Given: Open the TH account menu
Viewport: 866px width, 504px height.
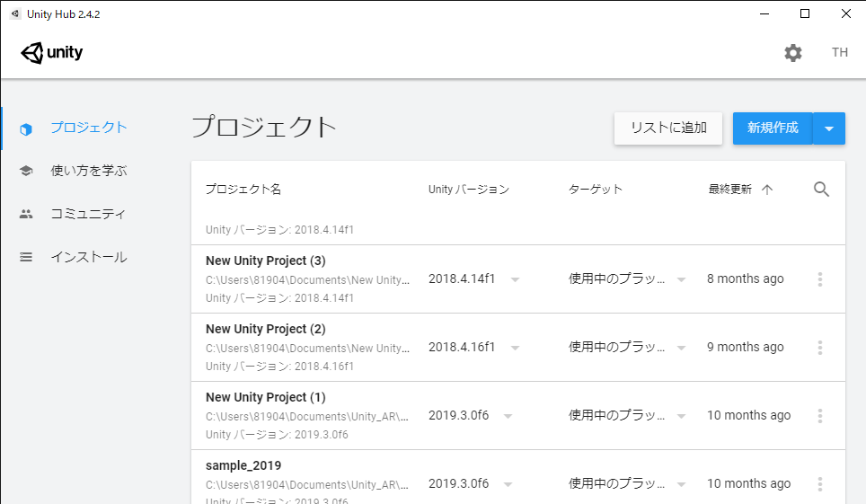Looking at the screenshot, I should pos(839,52).
